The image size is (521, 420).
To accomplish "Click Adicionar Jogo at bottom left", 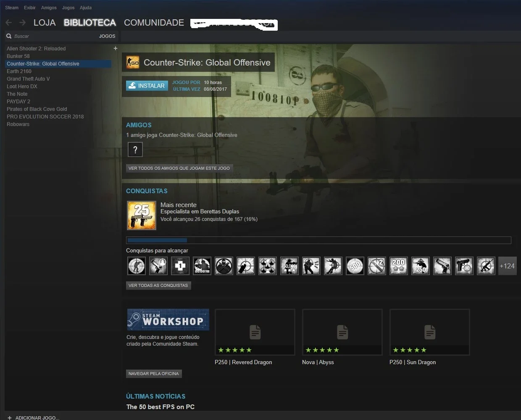I will (37, 417).
